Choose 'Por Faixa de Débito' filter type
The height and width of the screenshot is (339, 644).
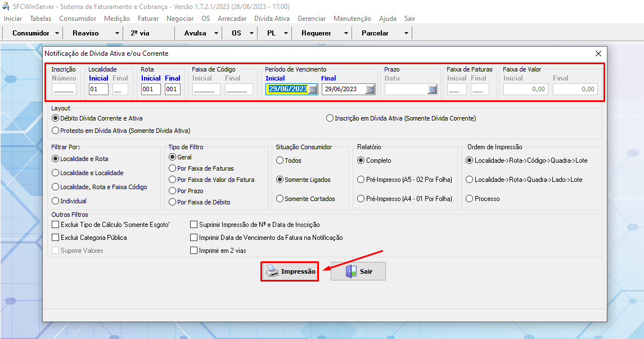tap(173, 202)
